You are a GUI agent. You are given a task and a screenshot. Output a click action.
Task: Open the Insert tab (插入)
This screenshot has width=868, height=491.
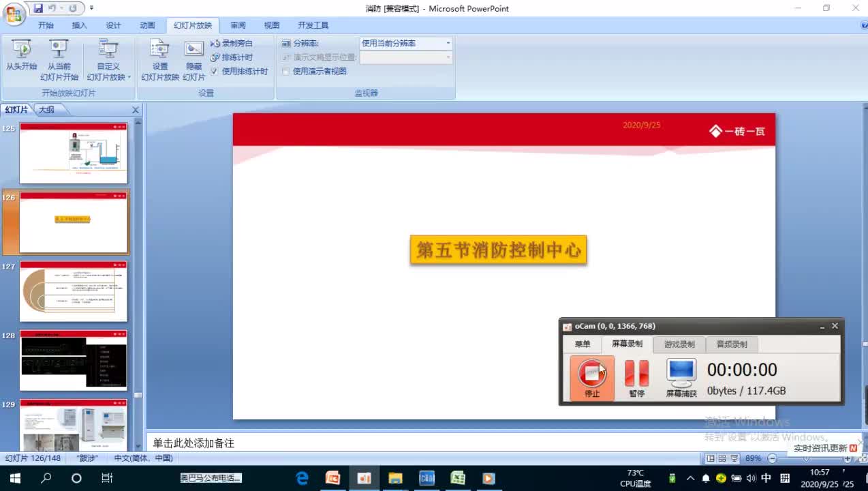tap(80, 25)
